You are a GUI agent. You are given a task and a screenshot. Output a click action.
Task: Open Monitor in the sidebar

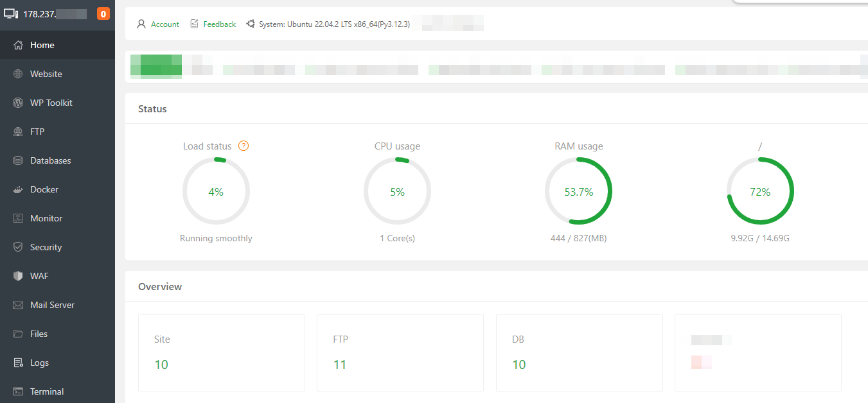pyautogui.click(x=57, y=218)
